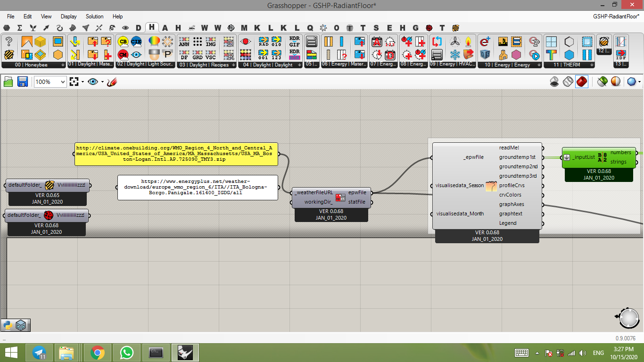Click GSHP-RadiantFloor* document name button
Screen dimensions: 644x362
tap(616, 16)
